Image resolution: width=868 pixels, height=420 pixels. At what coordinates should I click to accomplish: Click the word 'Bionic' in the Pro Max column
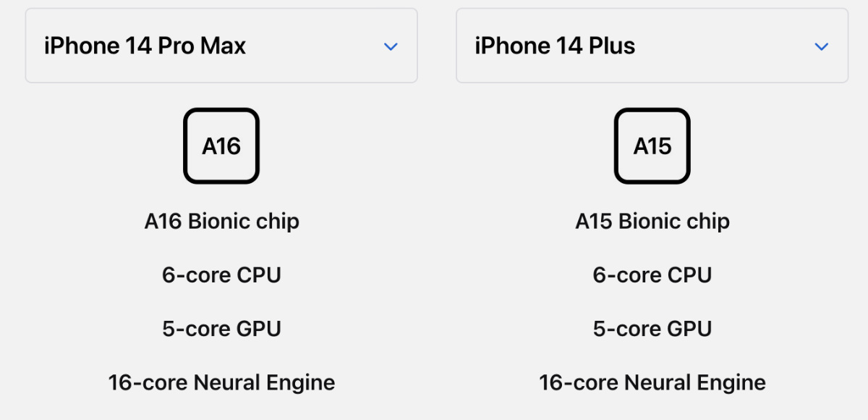coord(218,221)
